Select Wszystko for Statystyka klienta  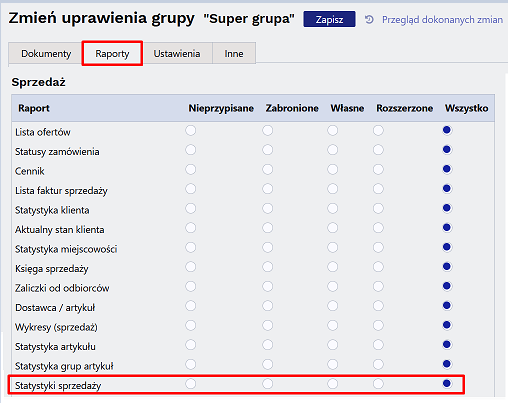click(x=447, y=208)
